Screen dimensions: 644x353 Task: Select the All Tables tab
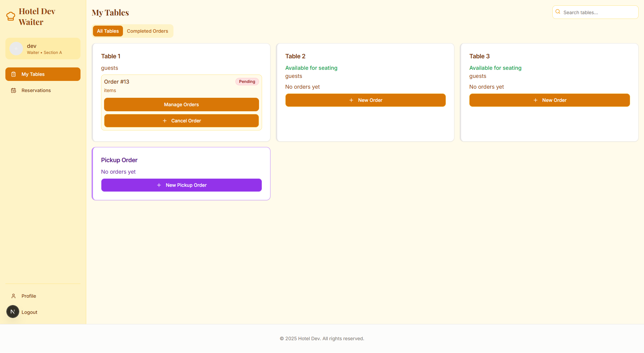coord(108,31)
